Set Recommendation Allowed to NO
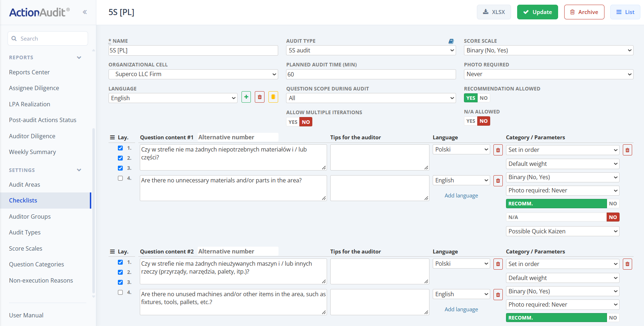This screenshot has height=326, width=644. pos(484,98)
